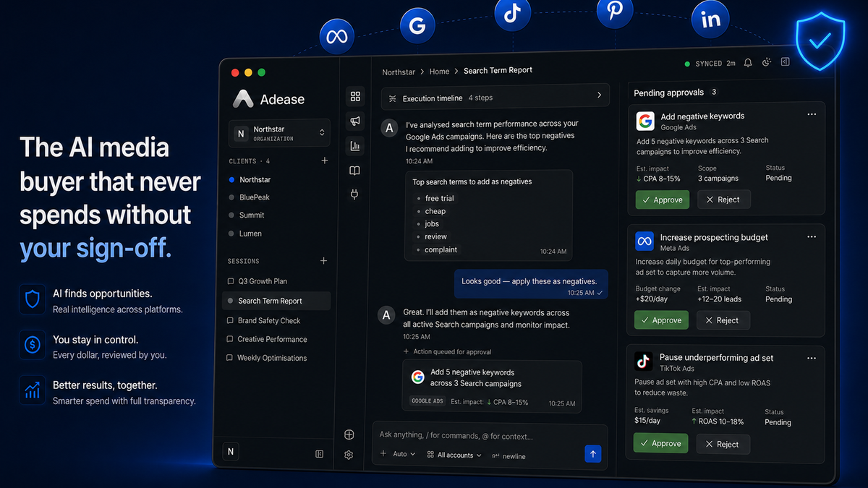Click Meta logo on Increase prospecting budget card
The height and width of the screenshot is (488, 868).
coord(644,241)
